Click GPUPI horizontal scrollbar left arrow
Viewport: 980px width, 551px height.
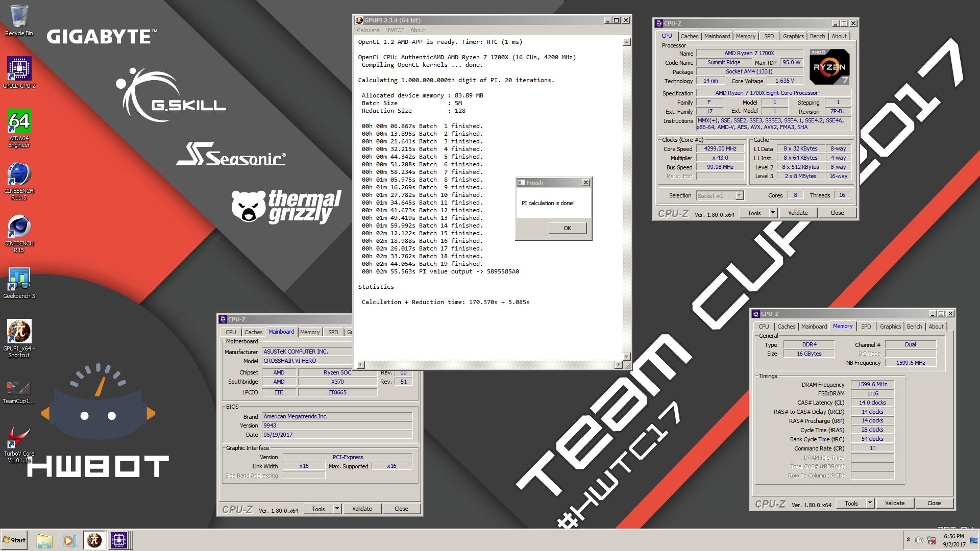pyautogui.click(x=361, y=364)
